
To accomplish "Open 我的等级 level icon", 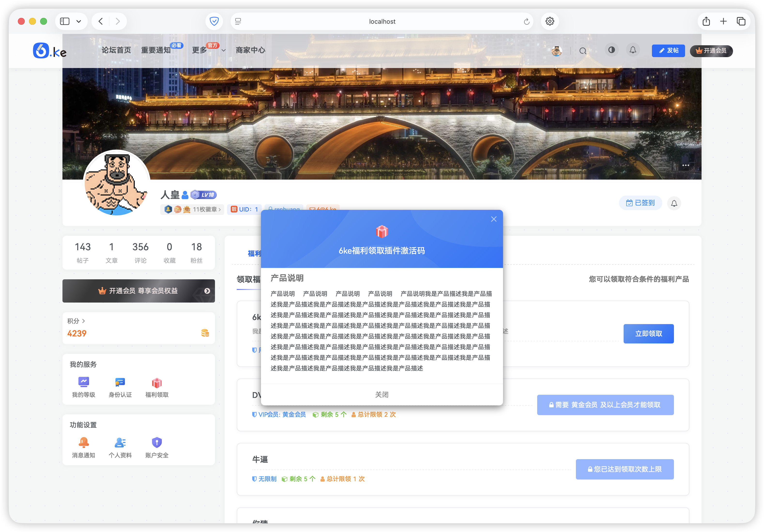I will pyautogui.click(x=84, y=382).
